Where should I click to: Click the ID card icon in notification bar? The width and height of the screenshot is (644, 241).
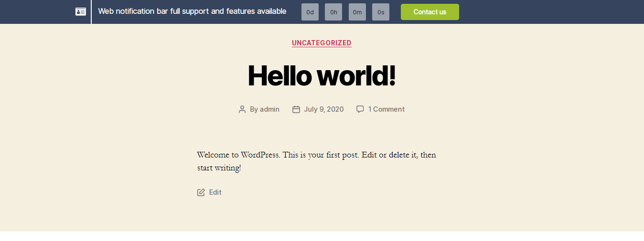pos(81,11)
